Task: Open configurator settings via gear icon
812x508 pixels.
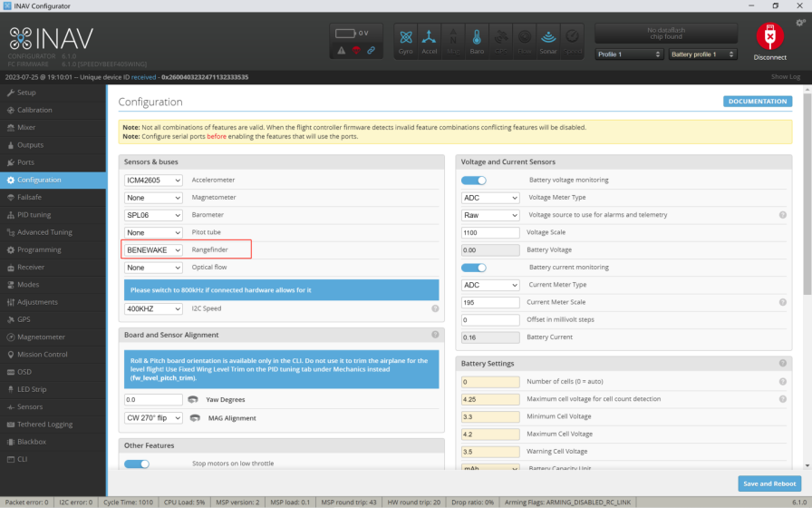Action: pyautogui.click(x=800, y=23)
